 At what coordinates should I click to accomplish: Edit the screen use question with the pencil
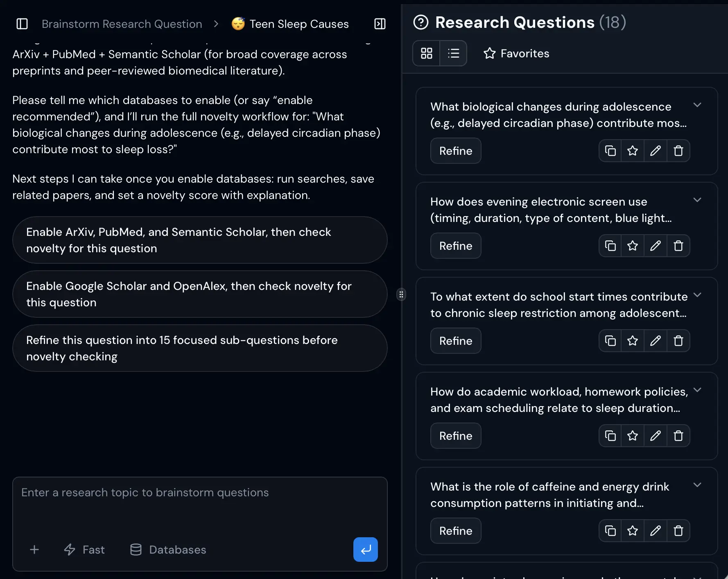pos(655,246)
